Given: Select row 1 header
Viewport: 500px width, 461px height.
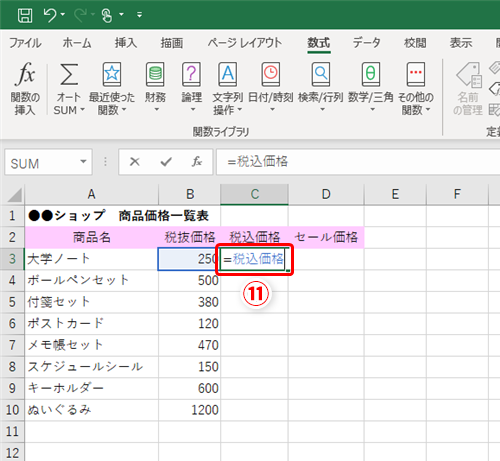Looking at the screenshot, I should 12,216.
